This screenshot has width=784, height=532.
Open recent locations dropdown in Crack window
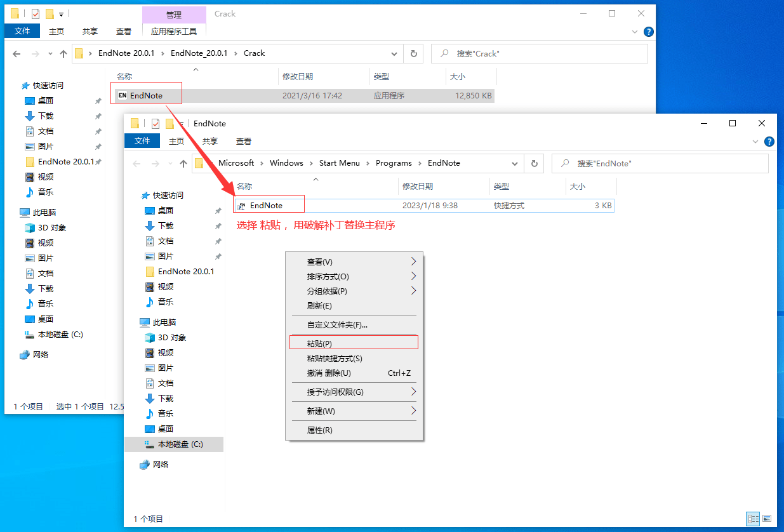(x=50, y=54)
